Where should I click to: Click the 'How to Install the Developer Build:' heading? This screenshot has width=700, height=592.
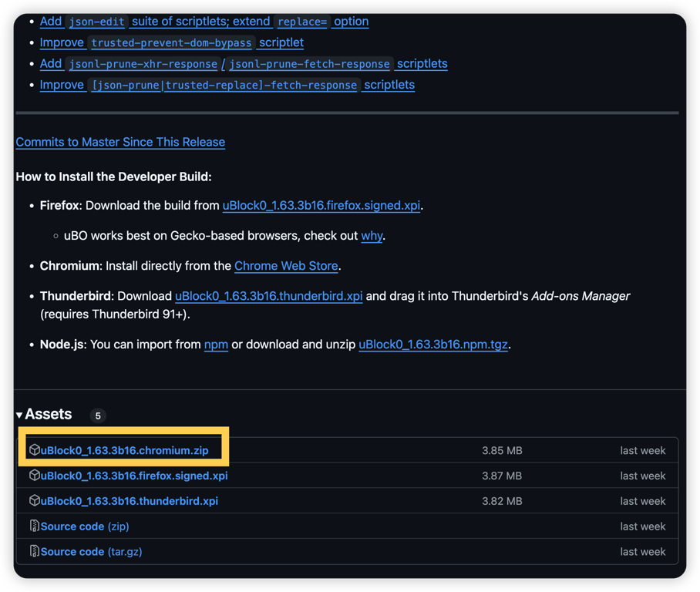click(x=114, y=177)
